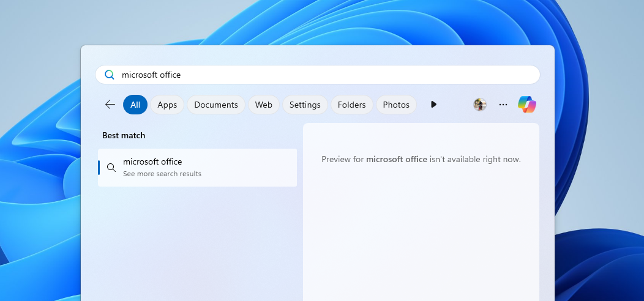The height and width of the screenshot is (301, 644).
Task: Choose the Photos filter
Action: (x=396, y=105)
